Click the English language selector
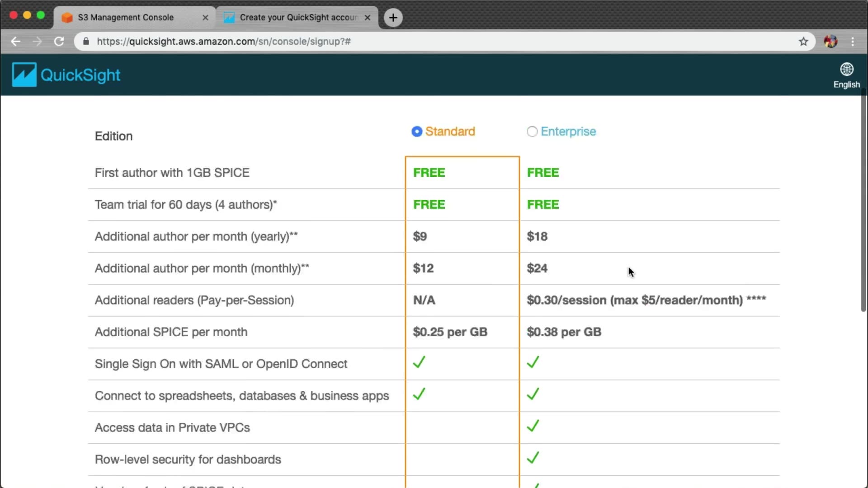The width and height of the screenshot is (868, 488). (x=846, y=84)
